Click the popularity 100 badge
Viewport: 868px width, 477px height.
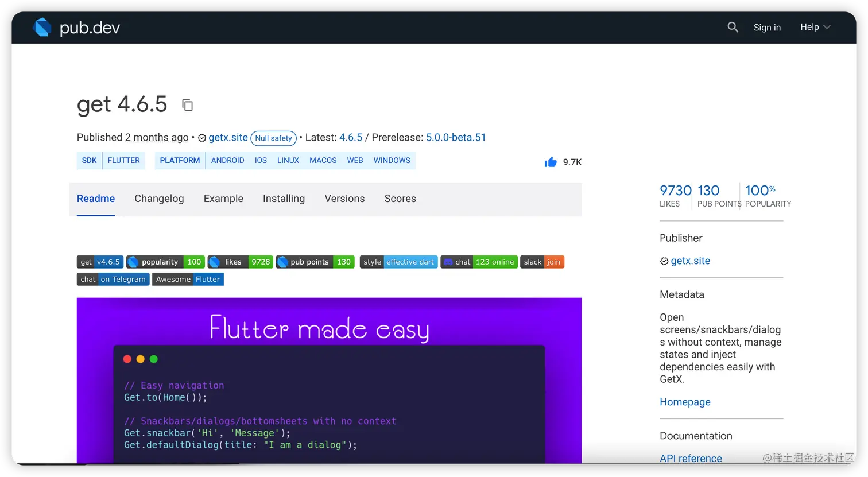pos(165,262)
